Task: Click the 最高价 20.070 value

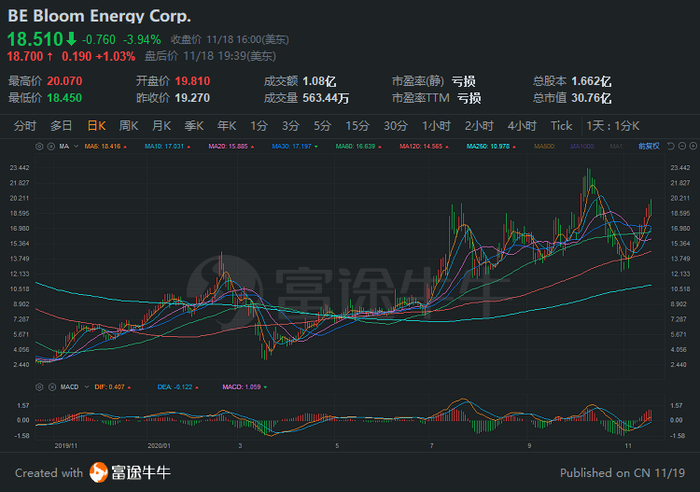Action: pyautogui.click(x=65, y=81)
